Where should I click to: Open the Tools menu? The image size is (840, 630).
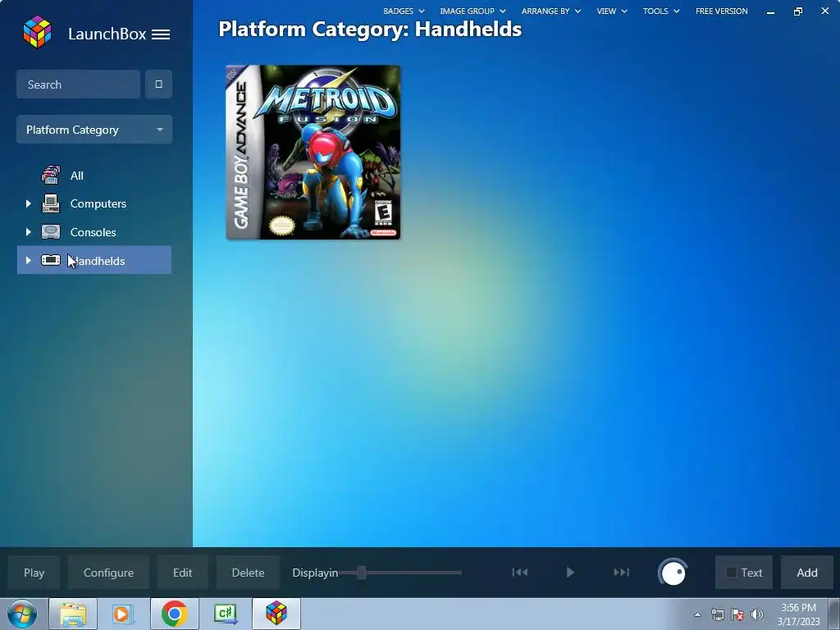(661, 11)
